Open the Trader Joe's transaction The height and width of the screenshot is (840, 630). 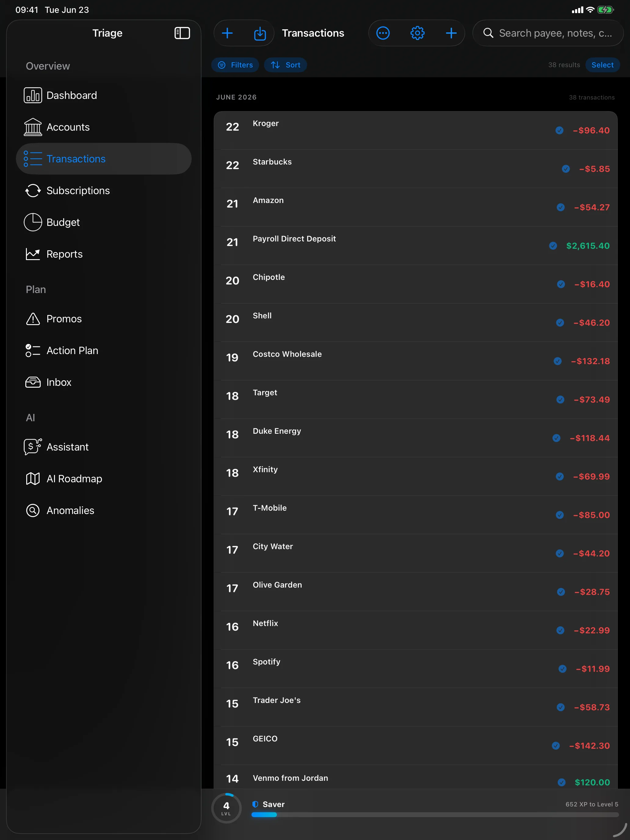[x=415, y=707]
